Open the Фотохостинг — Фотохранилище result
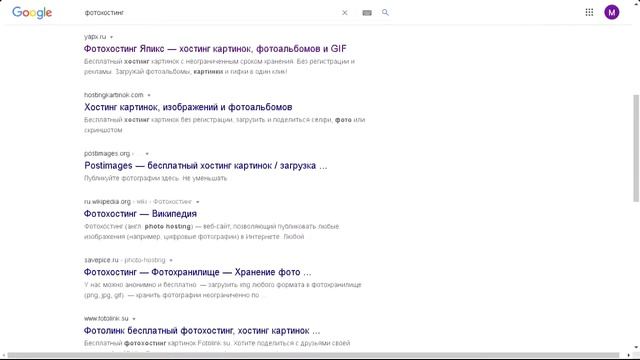 tap(198, 272)
